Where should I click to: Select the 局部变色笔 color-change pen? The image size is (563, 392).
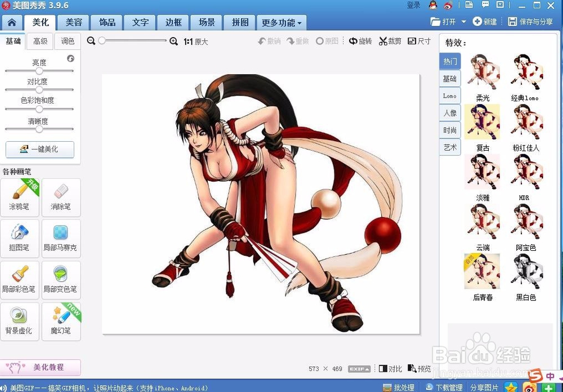(61, 280)
